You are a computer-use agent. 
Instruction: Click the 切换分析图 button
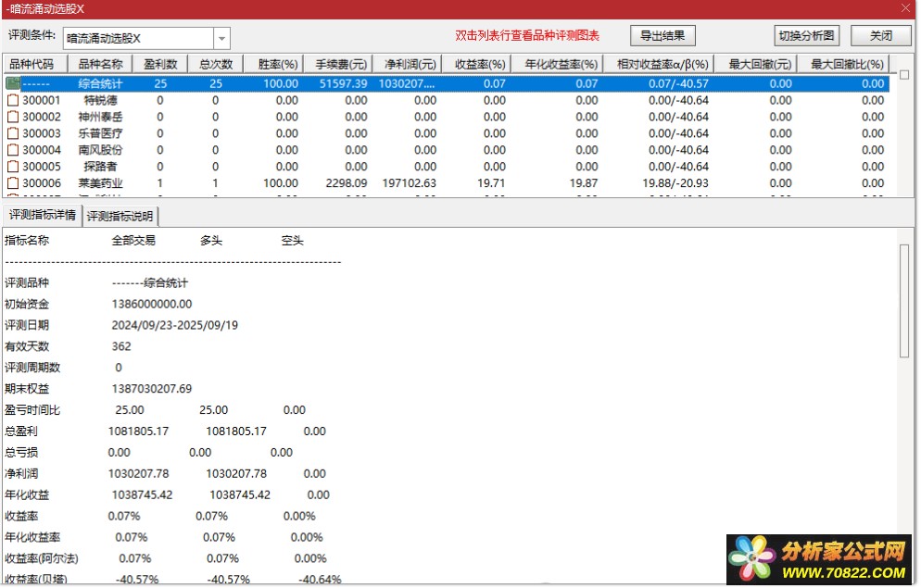point(806,36)
